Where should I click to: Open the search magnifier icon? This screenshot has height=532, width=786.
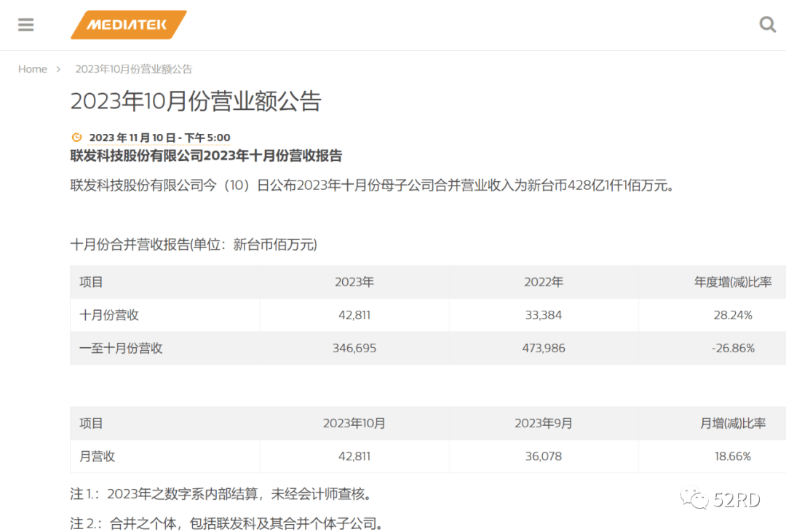coord(767,25)
